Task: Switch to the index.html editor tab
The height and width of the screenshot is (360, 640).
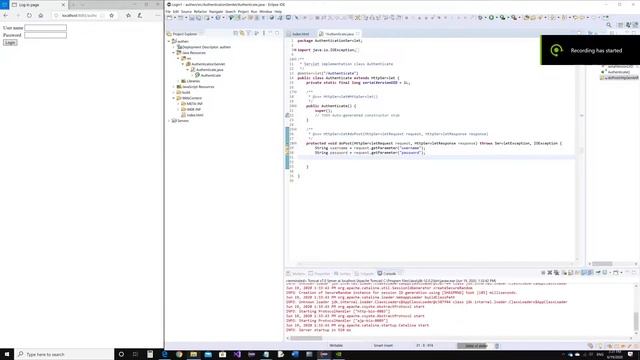Action: pyautogui.click(x=300, y=34)
